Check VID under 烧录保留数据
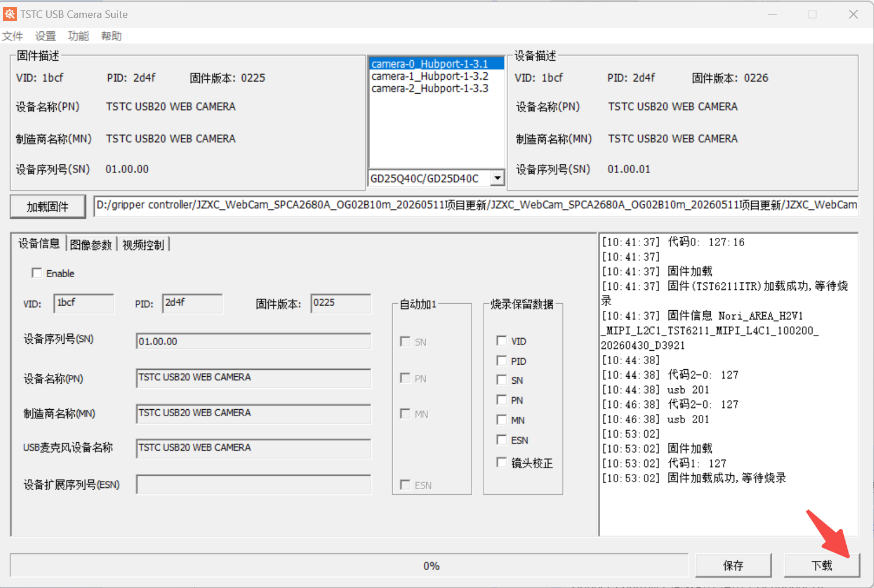The width and height of the screenshot is (874, 588). pos(502,341)
